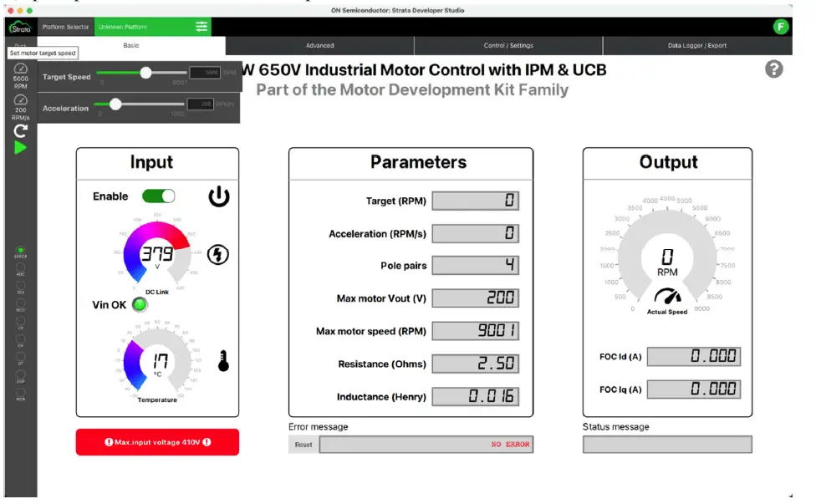Open the help question mark icon
Screen dimensions: 816x504
tap(773, 70)
